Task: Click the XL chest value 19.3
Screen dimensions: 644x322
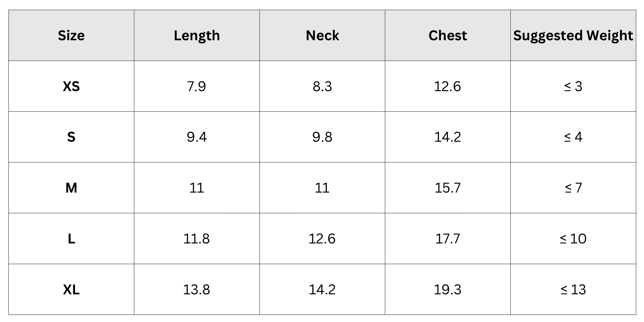Action: (x=448, y=289)
